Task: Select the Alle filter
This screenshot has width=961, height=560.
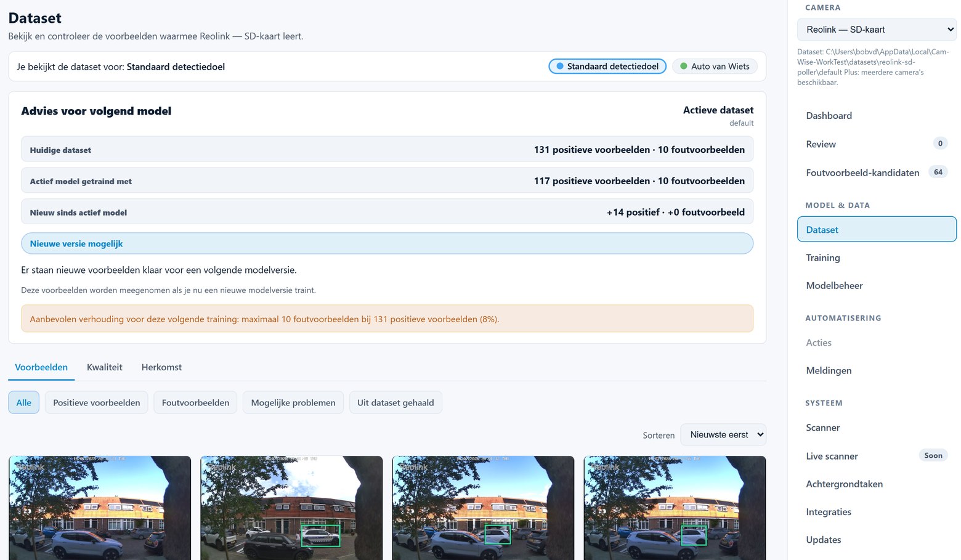Action: pyautogui.click(x=23, y=402)
